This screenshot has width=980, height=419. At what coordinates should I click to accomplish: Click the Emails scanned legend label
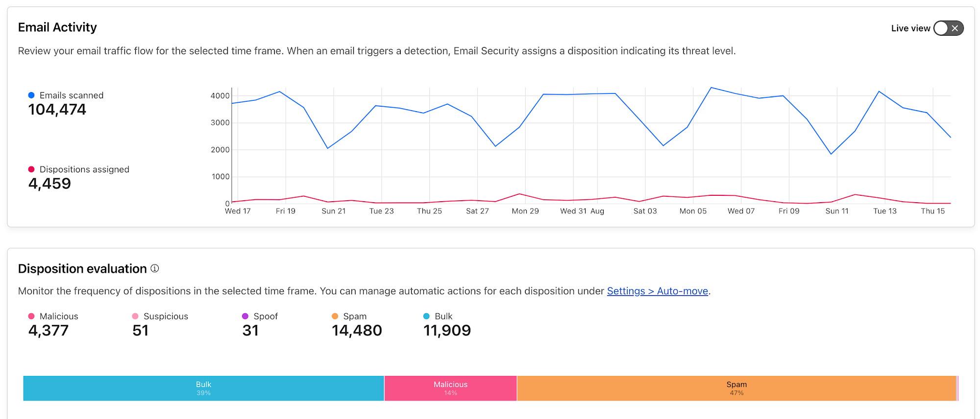[72, 95]
